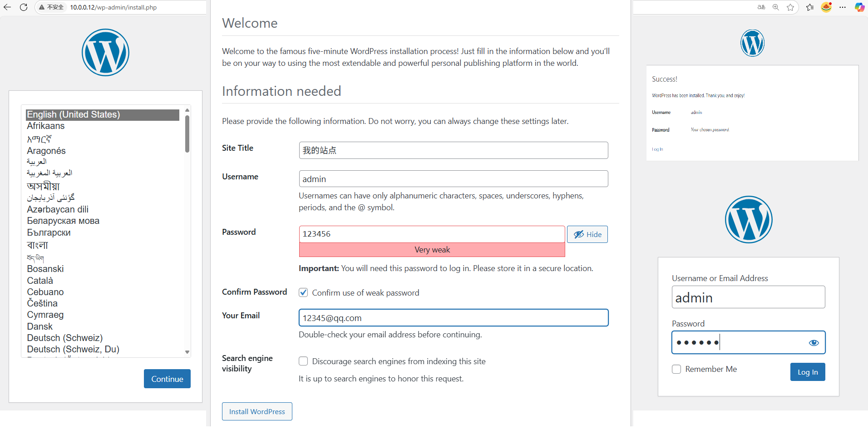Open the favorites list icon
Image resolution: width=868 pixels, height=430 pixels.
810,7
